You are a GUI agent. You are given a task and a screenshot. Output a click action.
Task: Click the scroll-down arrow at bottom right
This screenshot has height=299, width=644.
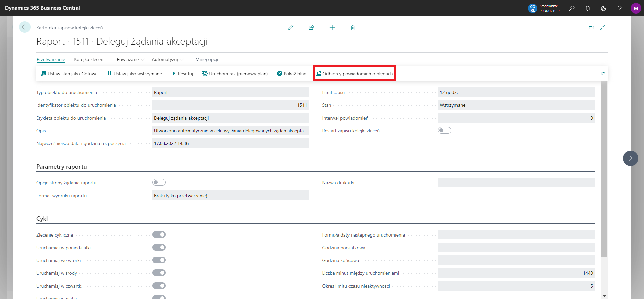pyautogui.click(x=604, y=296)
